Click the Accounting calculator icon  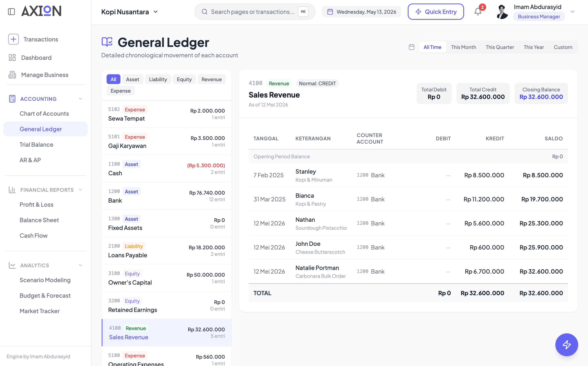coord(12,99)
